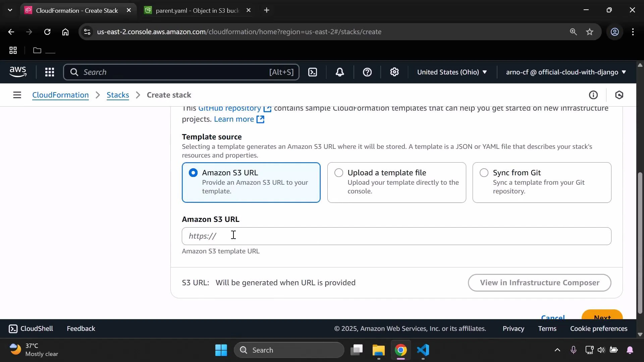This screenshot has width=644, height=362.
Task: Open the tab list chevron in browser
Action: [x=10, y=10]
